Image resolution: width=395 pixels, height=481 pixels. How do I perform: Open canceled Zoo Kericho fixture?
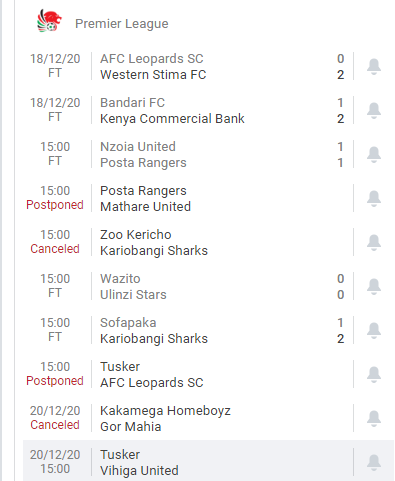click(208, 242)
